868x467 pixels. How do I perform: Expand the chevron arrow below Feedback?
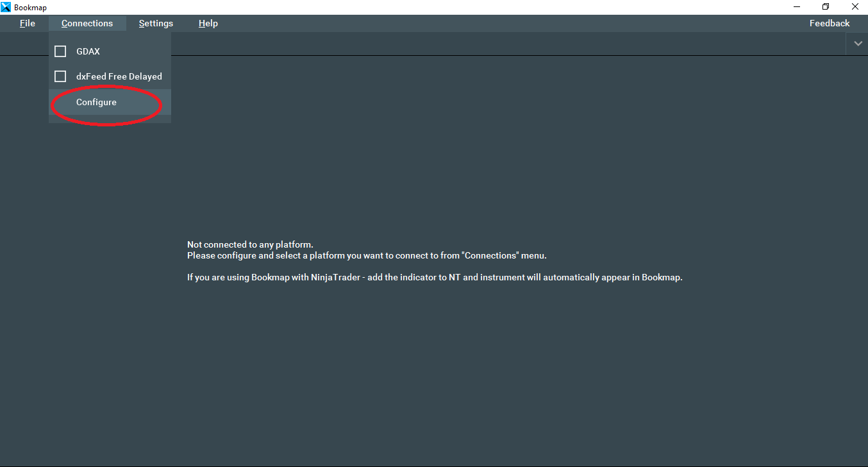click(x=858, y=44)
